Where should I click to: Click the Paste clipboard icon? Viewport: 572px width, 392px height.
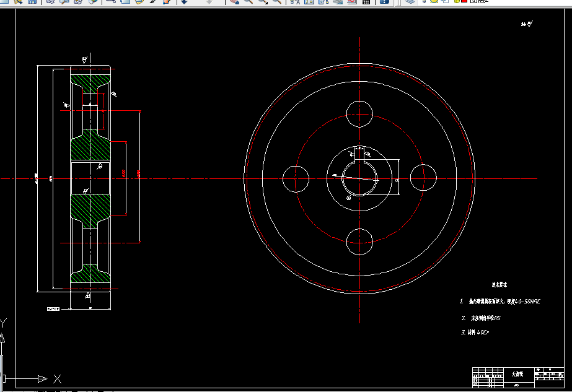pos(139,1)
